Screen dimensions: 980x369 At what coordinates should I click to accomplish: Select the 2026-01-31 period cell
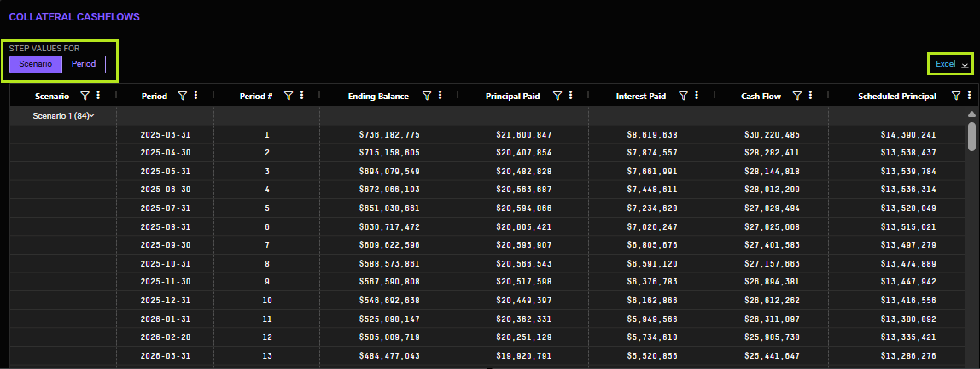pyautogui.click(x=165, y=319)
